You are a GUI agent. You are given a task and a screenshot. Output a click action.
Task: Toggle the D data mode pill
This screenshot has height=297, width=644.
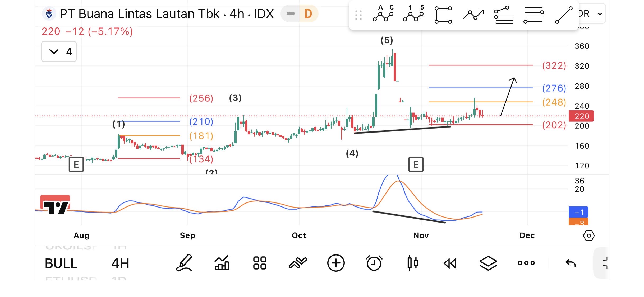(308, 14)
